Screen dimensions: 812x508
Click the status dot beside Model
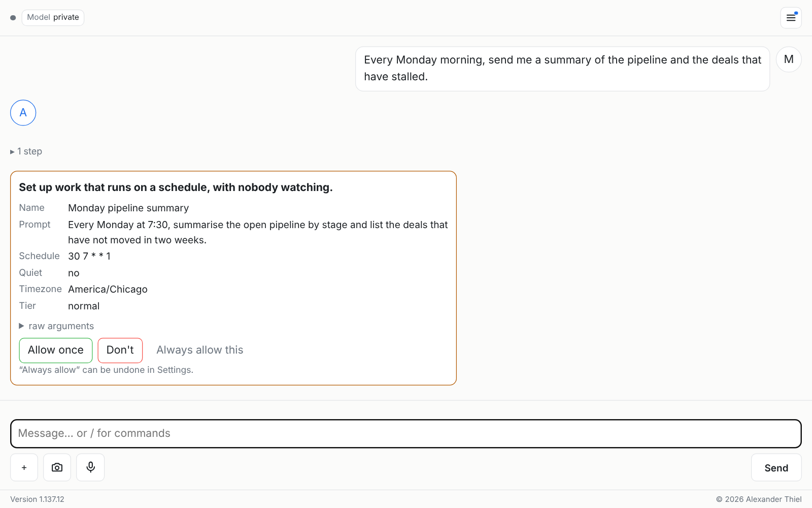pyautogui.click(x=13, y=18)
